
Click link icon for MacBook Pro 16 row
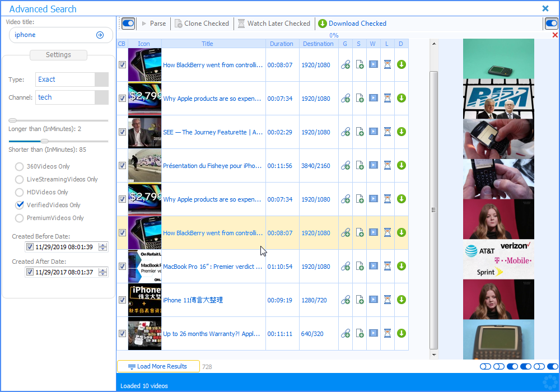pyautogui.click(x=346, y=267)
